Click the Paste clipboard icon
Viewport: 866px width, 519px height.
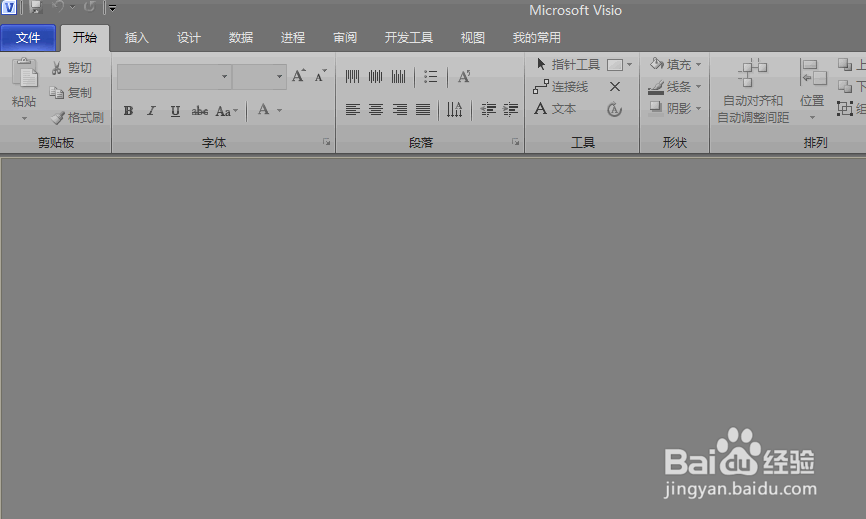pos(24,73)
